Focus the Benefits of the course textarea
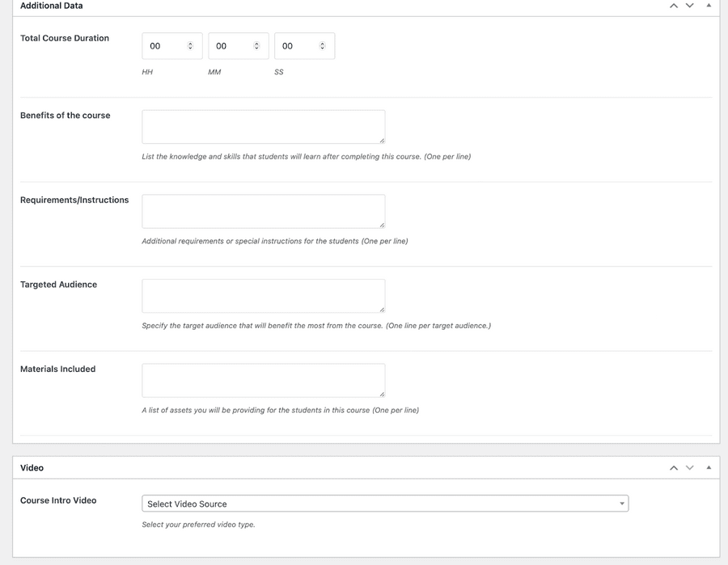This screenshot has width=728, height=565. click(x=263, y=127)
